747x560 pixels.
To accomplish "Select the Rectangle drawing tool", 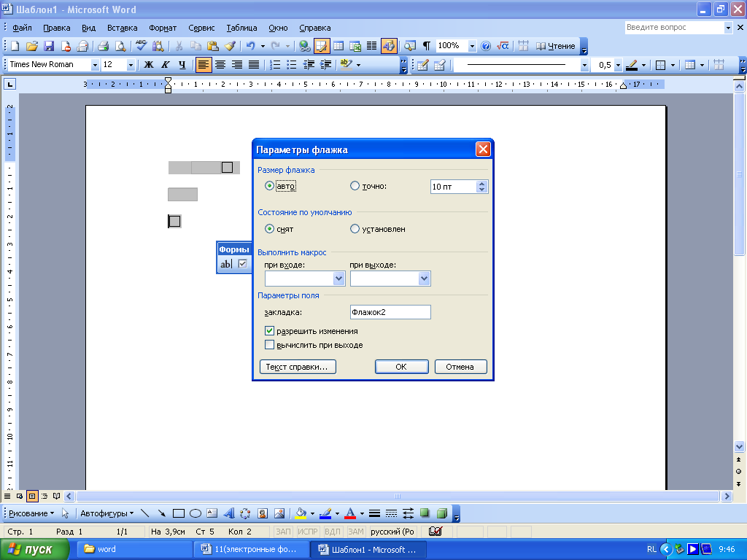I will click(179, 513).
